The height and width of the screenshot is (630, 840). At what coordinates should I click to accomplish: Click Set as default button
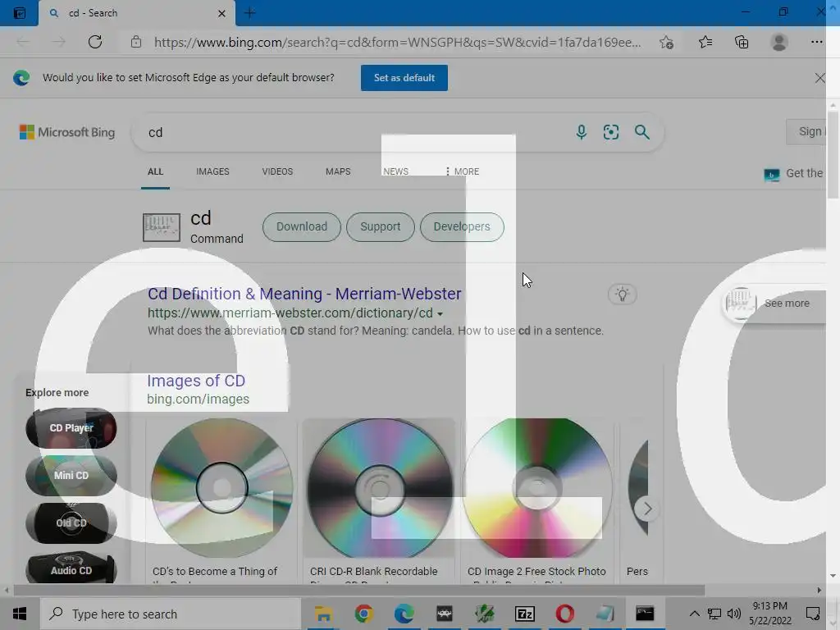(404, 78)
